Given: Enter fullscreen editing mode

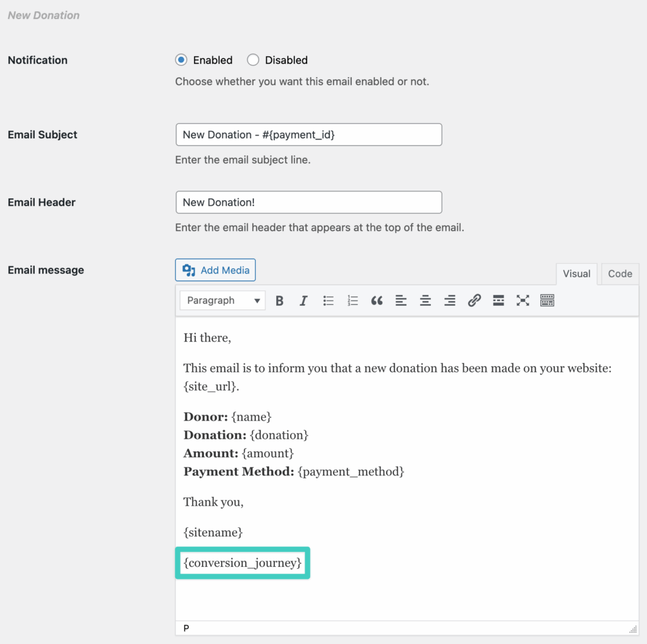Looking at the screenshot, I should 523,301.
